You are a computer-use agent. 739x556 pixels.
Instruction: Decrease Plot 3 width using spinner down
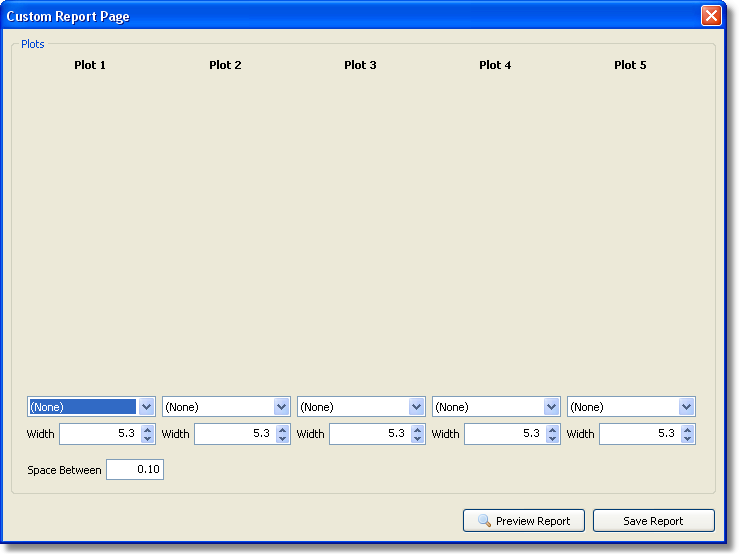pos(417,439)
